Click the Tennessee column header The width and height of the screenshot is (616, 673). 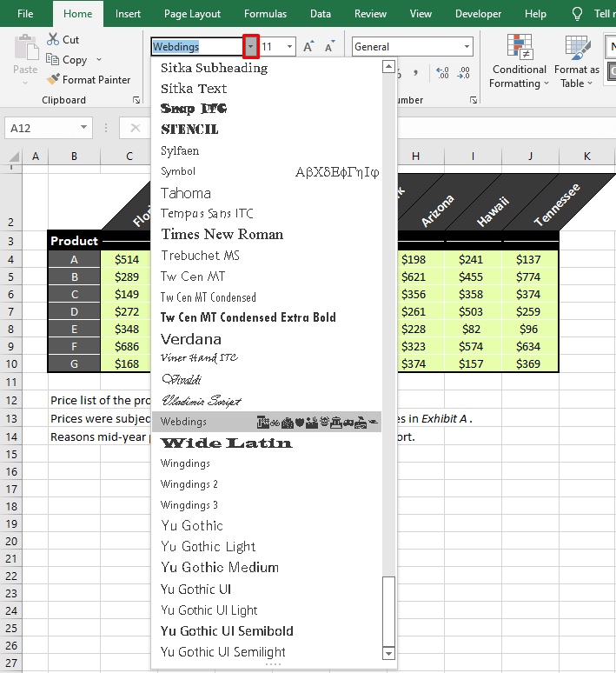coord(557,204)
